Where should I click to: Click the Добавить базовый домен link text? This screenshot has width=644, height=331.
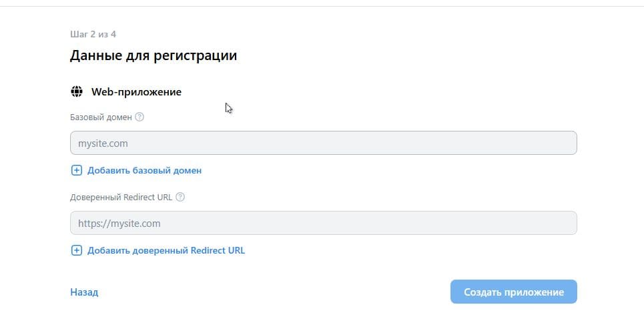144,170
